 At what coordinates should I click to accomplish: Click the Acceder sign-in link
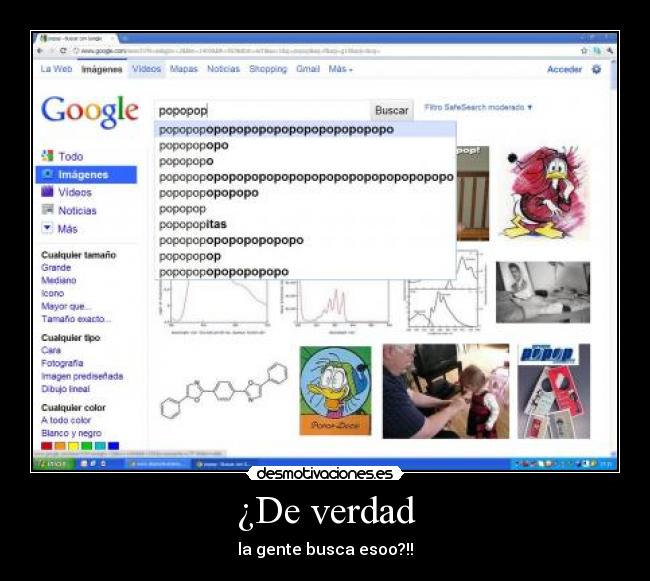564,69
